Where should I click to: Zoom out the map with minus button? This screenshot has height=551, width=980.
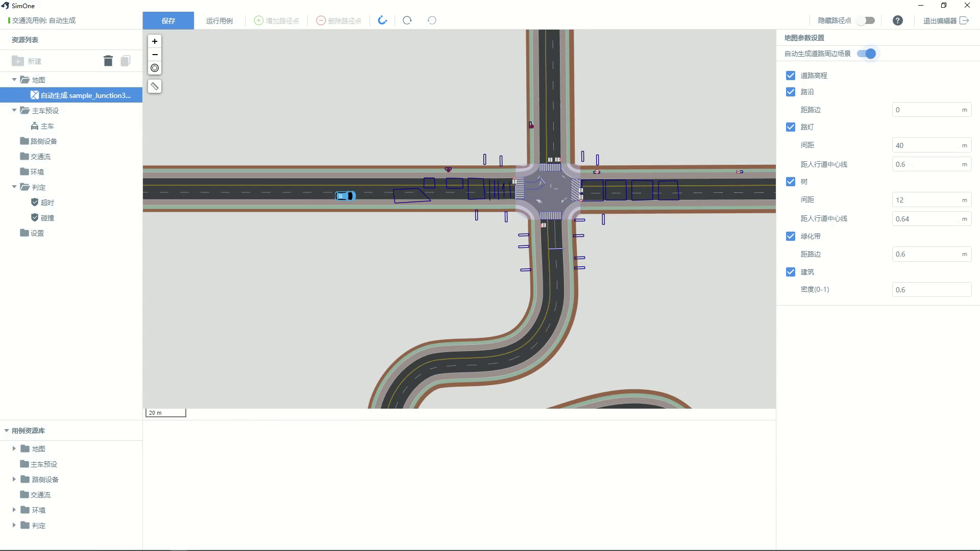(x=155, y=55)
